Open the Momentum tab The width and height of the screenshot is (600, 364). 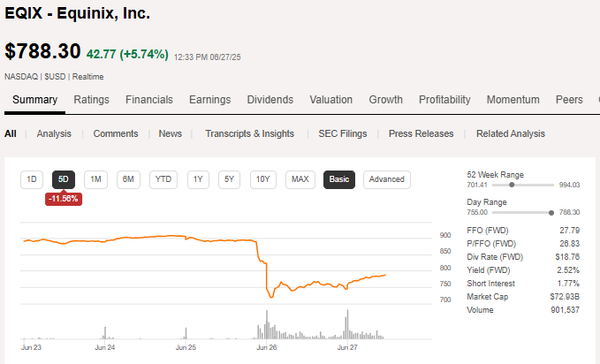coord(513,100)
